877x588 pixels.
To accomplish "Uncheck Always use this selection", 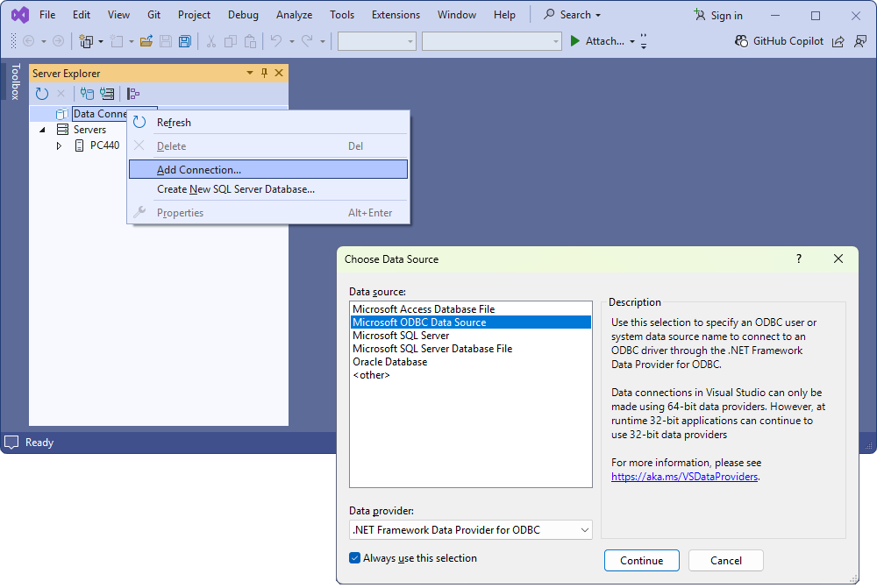I will pyautogui.click(x=354, y=558).
